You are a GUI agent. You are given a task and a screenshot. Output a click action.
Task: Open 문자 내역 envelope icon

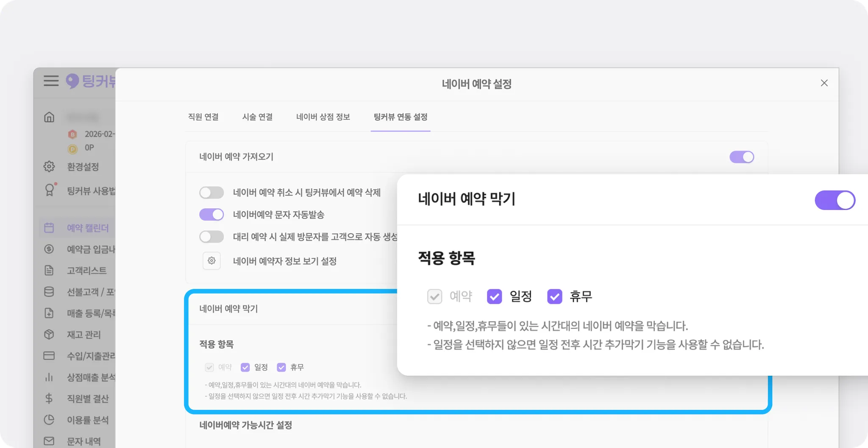click(49, 441)
